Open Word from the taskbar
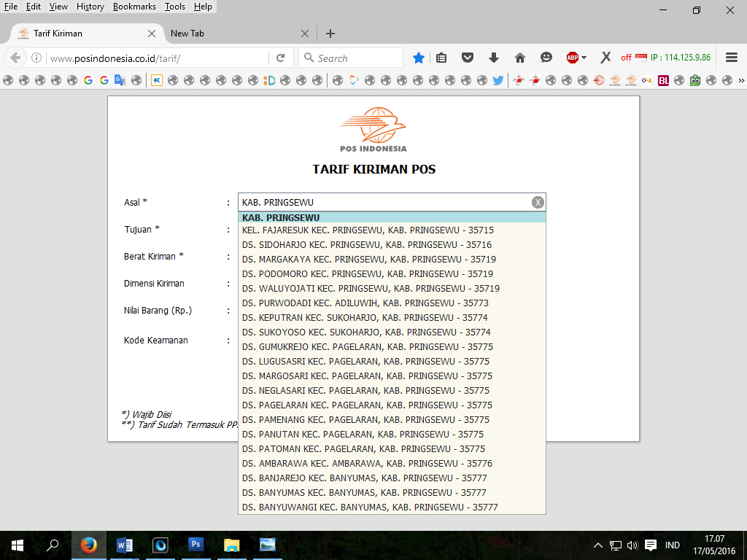This screenshot has height=560, width=747. [x=124, y=545]
